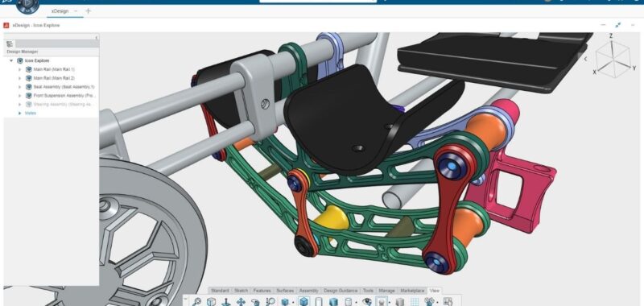The image size is (644, 306).
Task: Collapse the Icon Explore root node
Action: click(11, 60)
